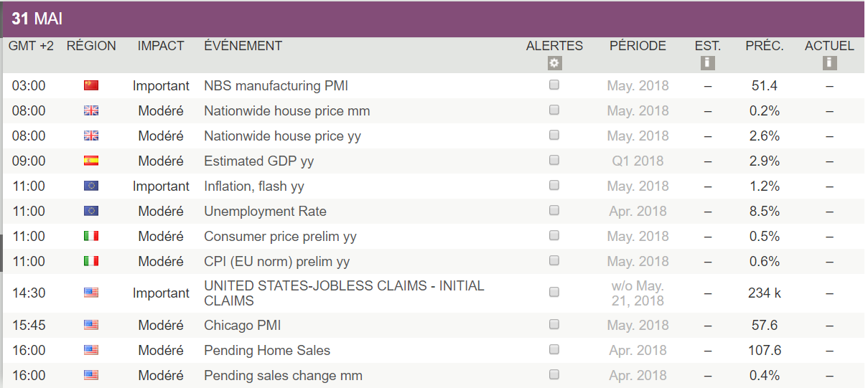
Task: Click the ÉVÉNEMENT column header
Action: [243, 46]
